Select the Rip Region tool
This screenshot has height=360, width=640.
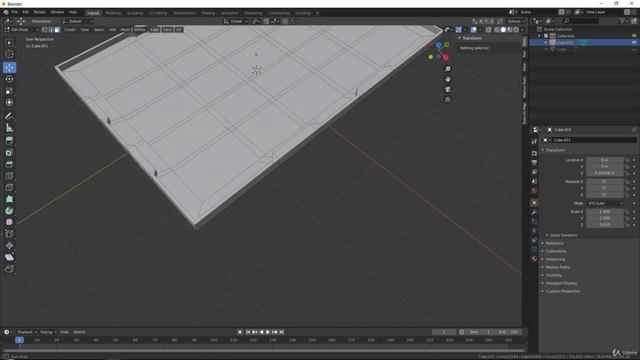coord(9,269)
